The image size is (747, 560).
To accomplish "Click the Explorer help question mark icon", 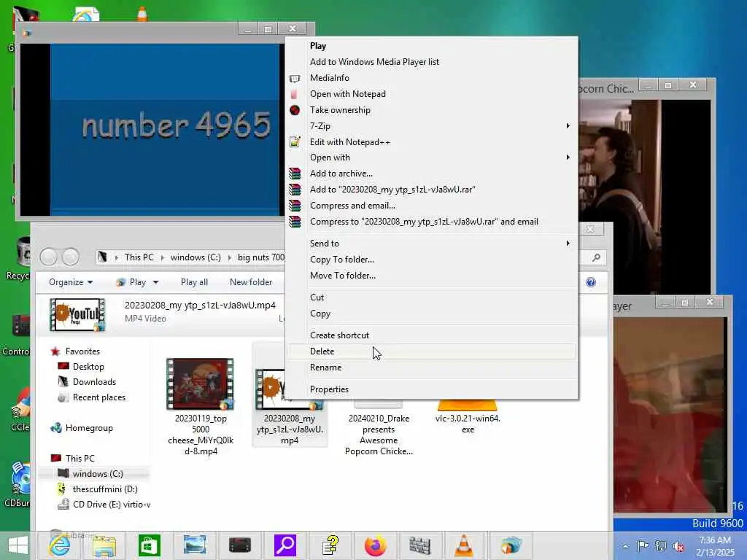I will pos(591,282).
